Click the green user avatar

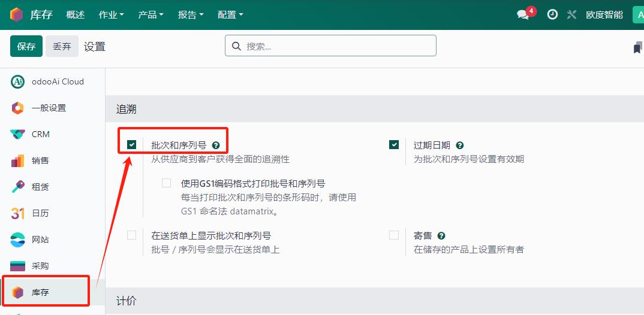pos(639,15)
